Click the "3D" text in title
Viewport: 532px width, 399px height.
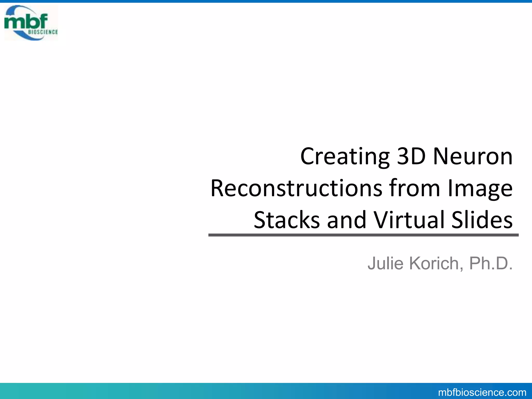(x=411, y=156)
